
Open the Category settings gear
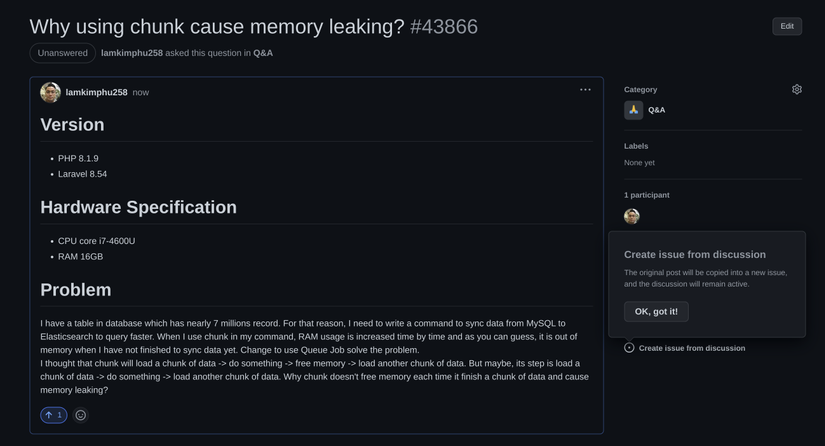point(797,89)
